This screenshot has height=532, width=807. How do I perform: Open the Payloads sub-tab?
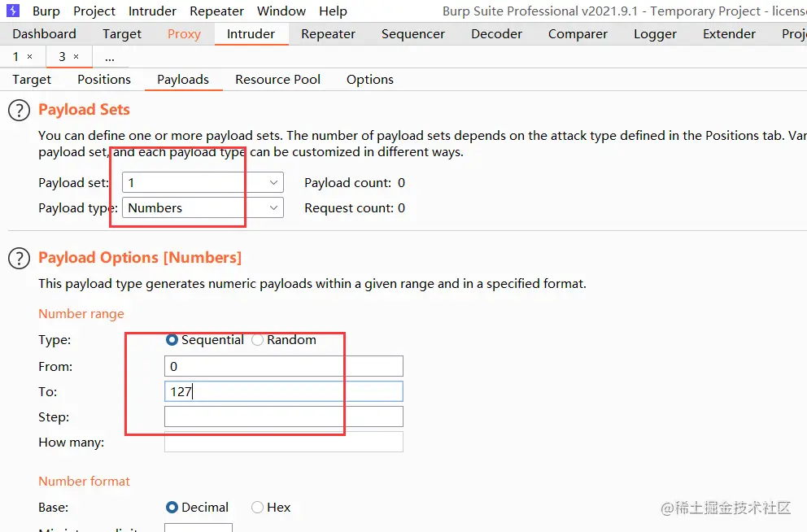click(183, 80)
